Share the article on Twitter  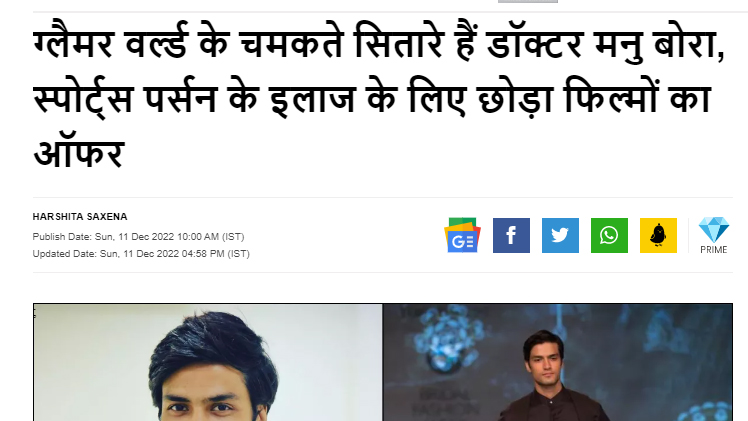tap(560, 236)
